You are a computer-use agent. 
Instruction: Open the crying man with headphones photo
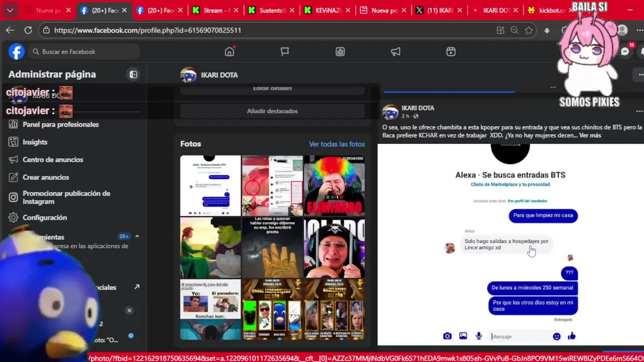[334, 248]
